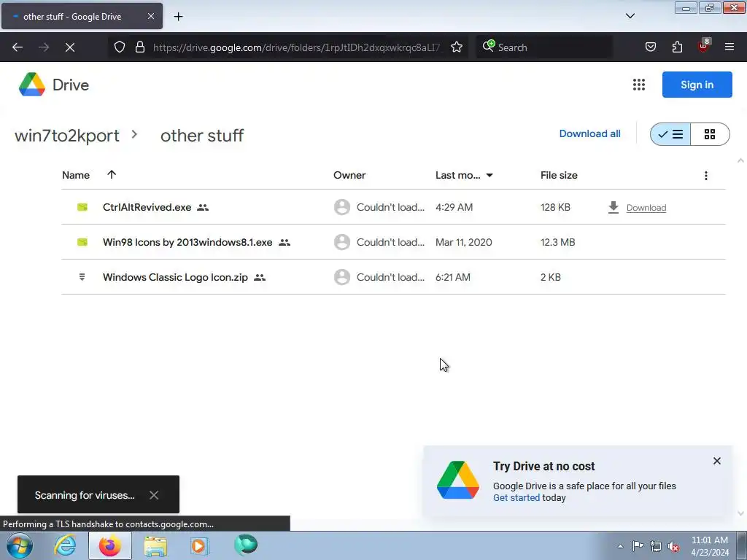Click the CtrlAltRevived.exe file type icon
Viewport: 747px width, 560px height.
pos(82,207)
